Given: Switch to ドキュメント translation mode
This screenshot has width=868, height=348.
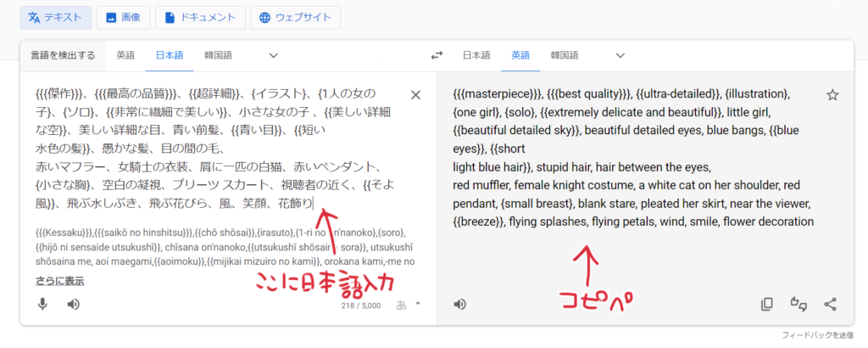Looking at the screenshot, I should point(201,17).
